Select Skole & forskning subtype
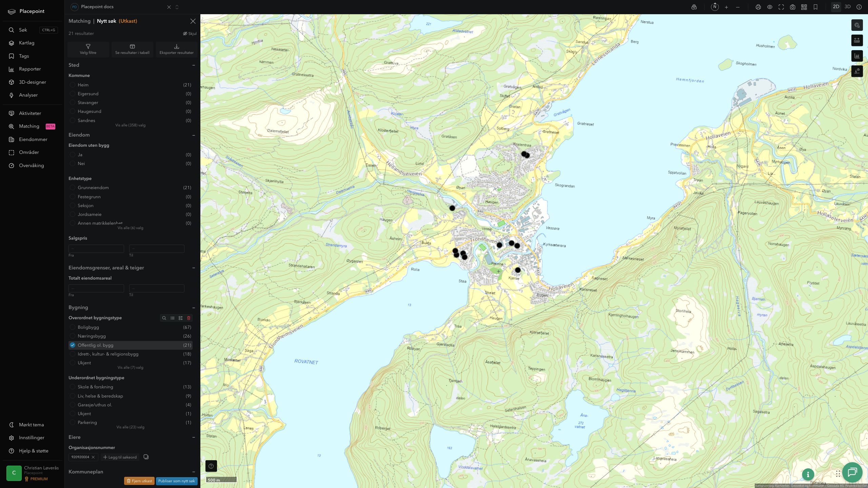 pyautogui.click(x=130, y=387)
